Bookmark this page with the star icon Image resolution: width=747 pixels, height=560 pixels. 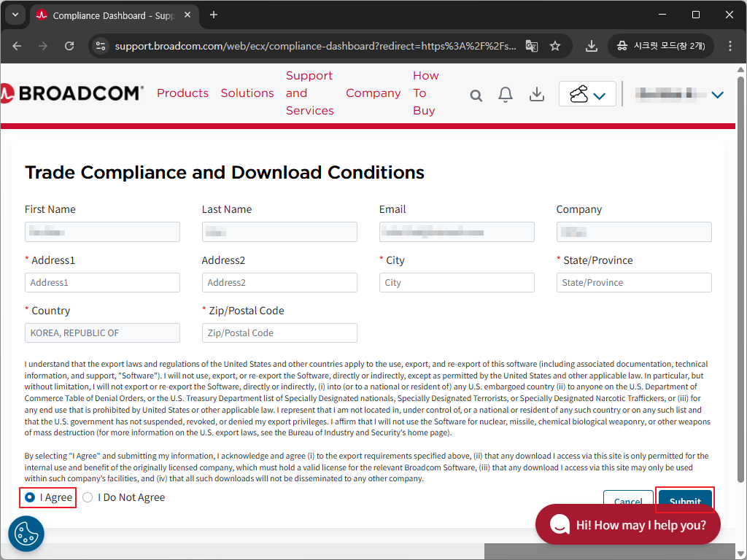(x=555, y=46)
